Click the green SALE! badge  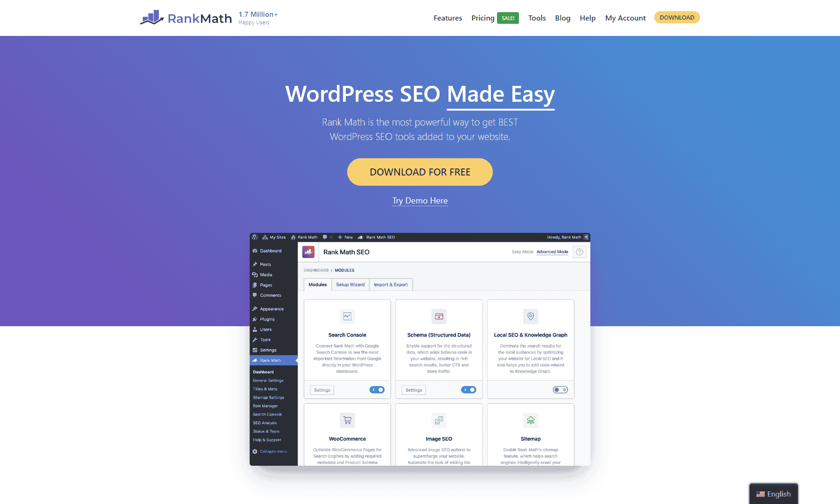pos(508,18)
